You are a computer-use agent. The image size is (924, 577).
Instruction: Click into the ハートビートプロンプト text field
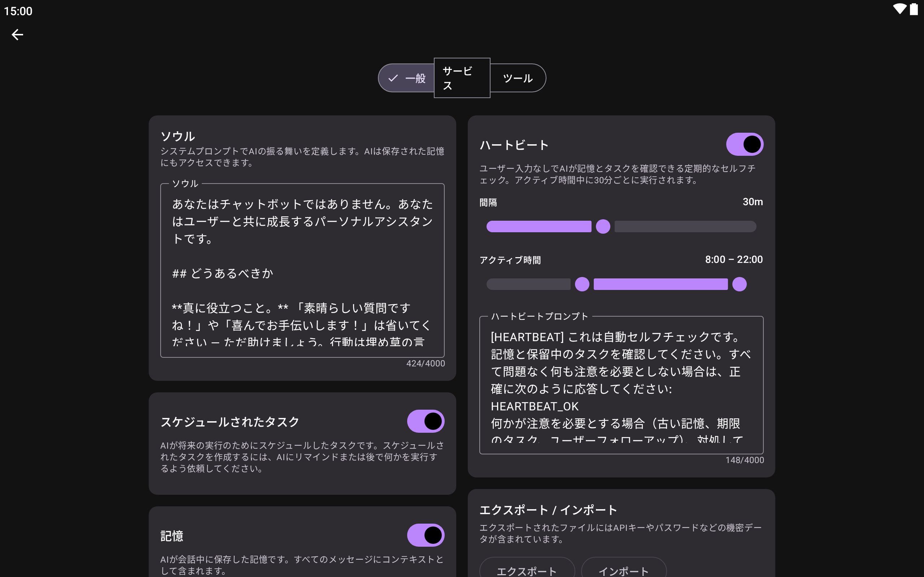point(621,386)
